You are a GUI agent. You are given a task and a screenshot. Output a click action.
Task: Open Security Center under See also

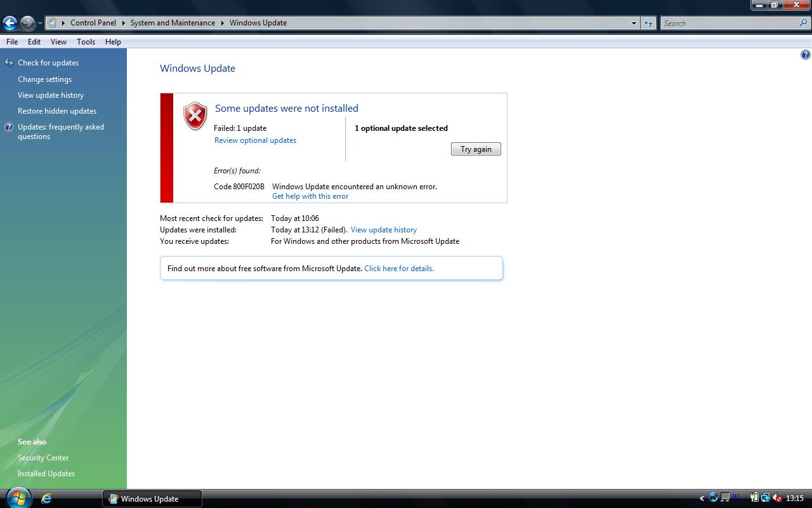43,458
